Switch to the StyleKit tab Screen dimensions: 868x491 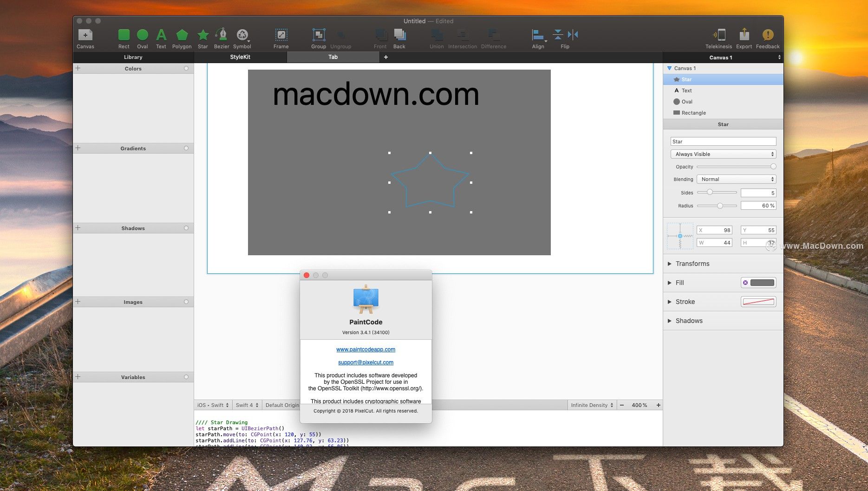pyautogui.click(x=240, y=57)
